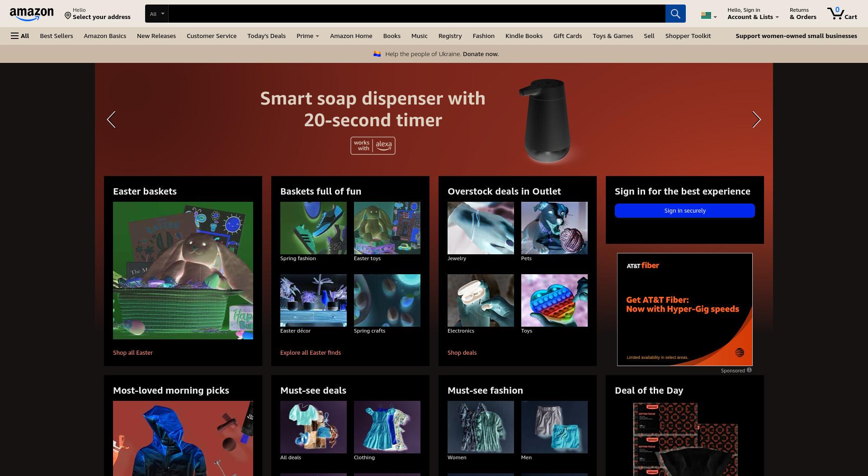868x476 pixels.
Task: Click inside the search input field
Action: point(416,14)
